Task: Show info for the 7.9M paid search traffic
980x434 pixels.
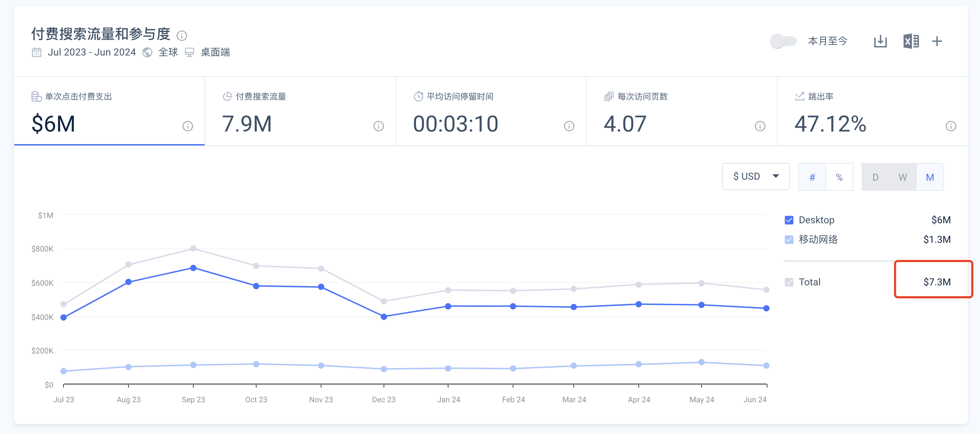Action: coord(379,126)
